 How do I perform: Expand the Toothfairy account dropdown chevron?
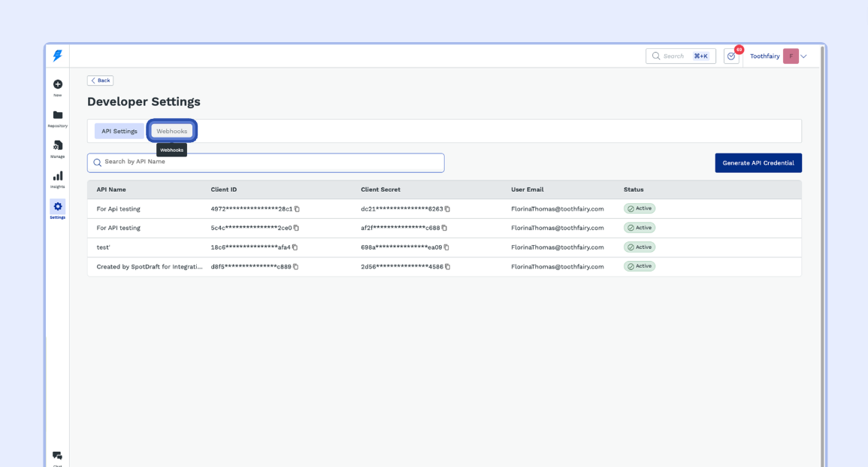pos(803,56)
